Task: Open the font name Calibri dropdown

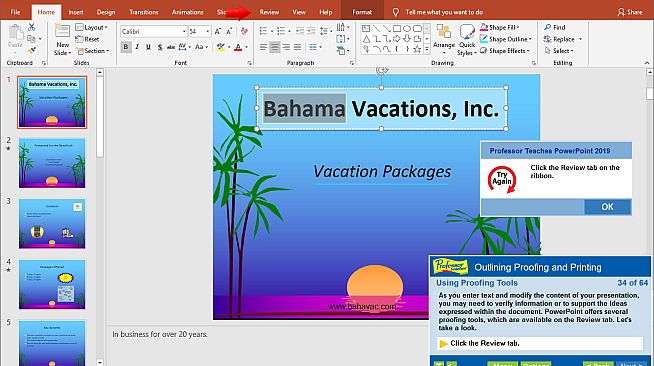Action: point(184,31)
